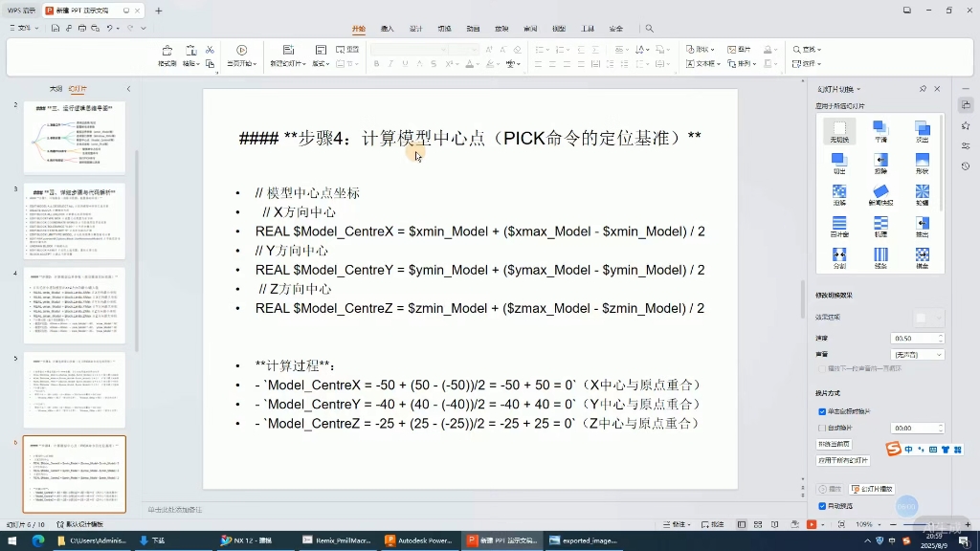
Task: Select slide 2 thumbnail
Action: (x=75, y=138)
